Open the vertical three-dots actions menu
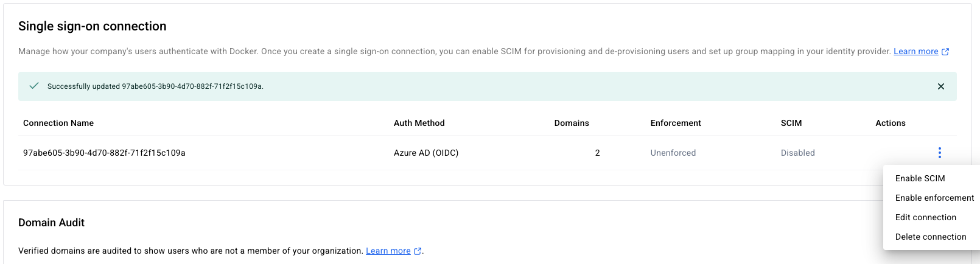The image size is (980, 264). point(939,153)
